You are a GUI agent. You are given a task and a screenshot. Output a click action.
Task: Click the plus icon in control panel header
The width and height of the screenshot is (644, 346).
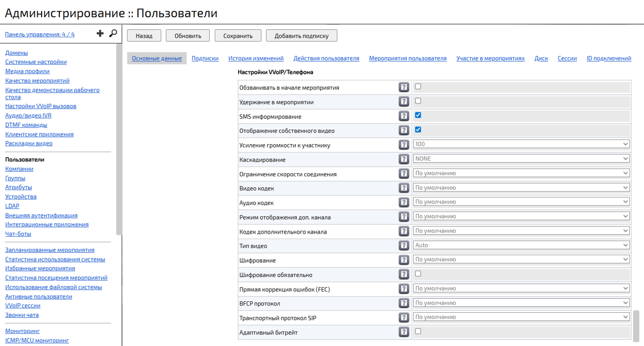coord(100,33)
